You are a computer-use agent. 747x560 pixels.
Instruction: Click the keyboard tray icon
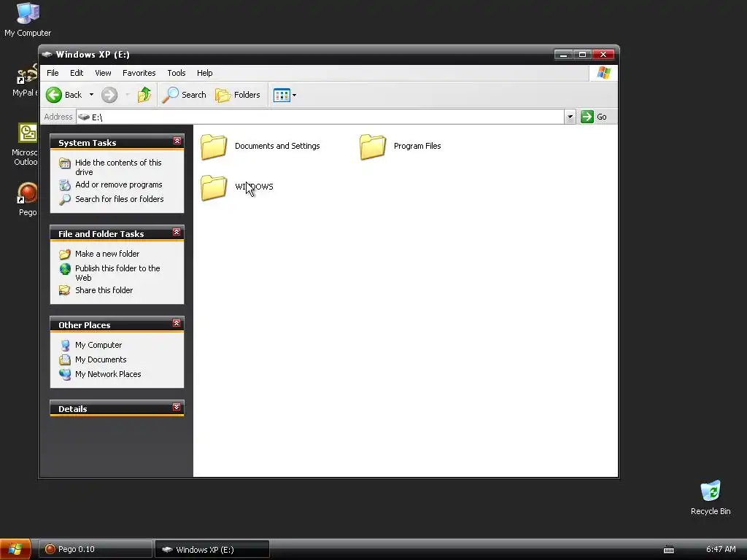click(x=669, y=550)
